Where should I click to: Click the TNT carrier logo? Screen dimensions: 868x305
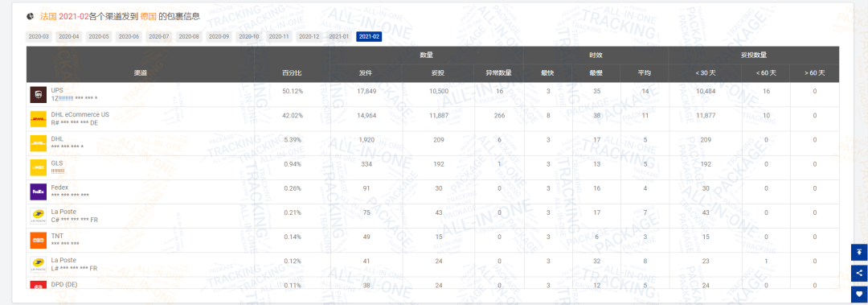tap(39, 240)
